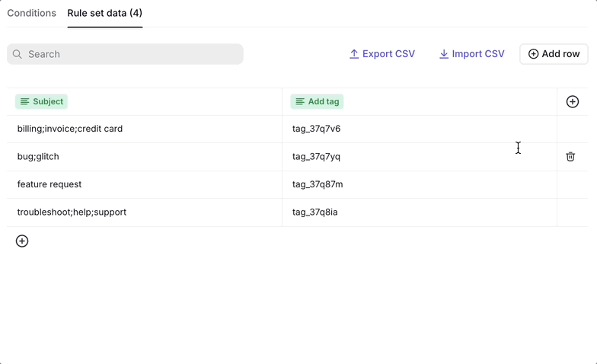Edit the billing;invoice;credit card subject cell

[x=145, y=129]
